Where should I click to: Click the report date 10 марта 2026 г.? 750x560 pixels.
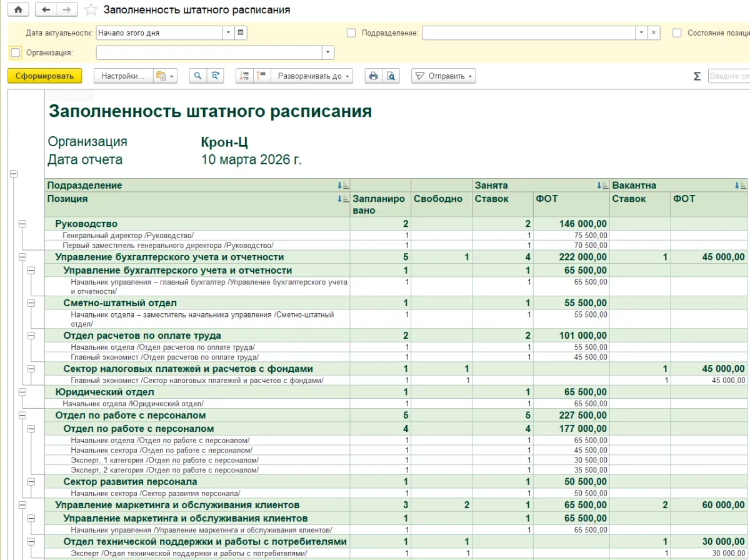(x=251, y=159)
